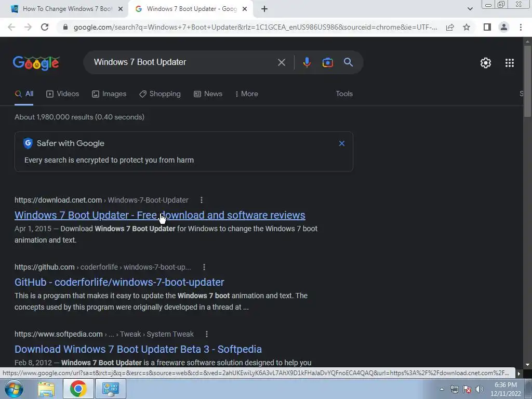
Task: Expand the More search categories
Action: pos(247,94)
